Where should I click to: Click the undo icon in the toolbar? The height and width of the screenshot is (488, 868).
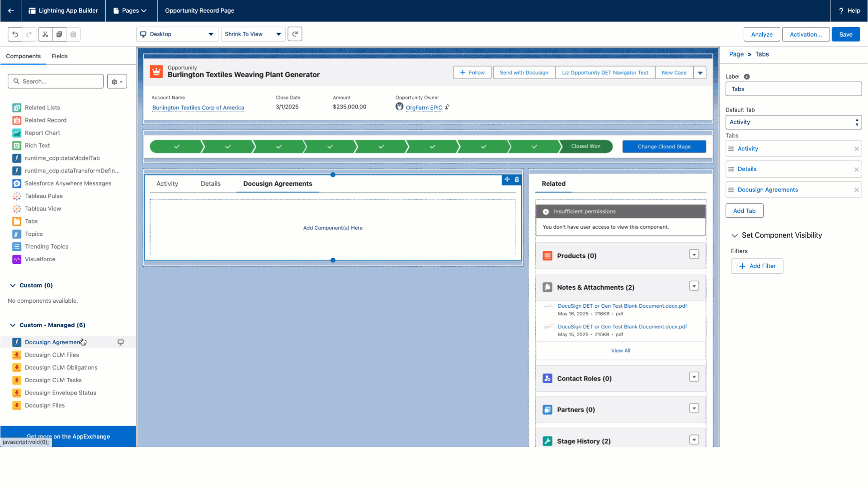[x=14, y=34]
